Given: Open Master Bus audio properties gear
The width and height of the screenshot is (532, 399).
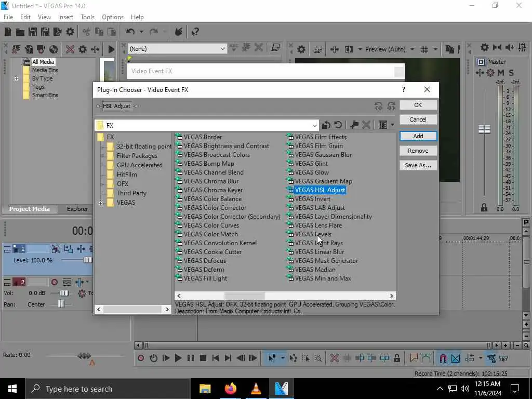Looking at the screenshot, I should click(485, 47).
